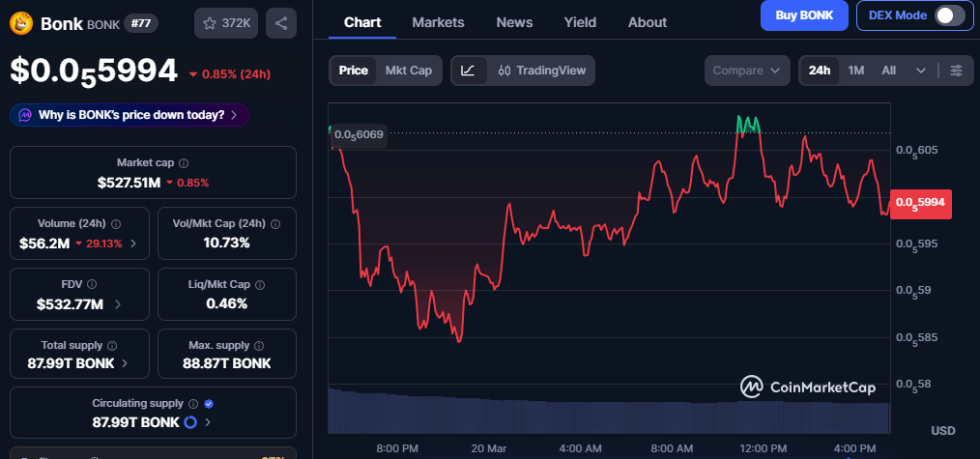Click the 20 Mar date axis label

pyautogui.click(x=489, y=448)
